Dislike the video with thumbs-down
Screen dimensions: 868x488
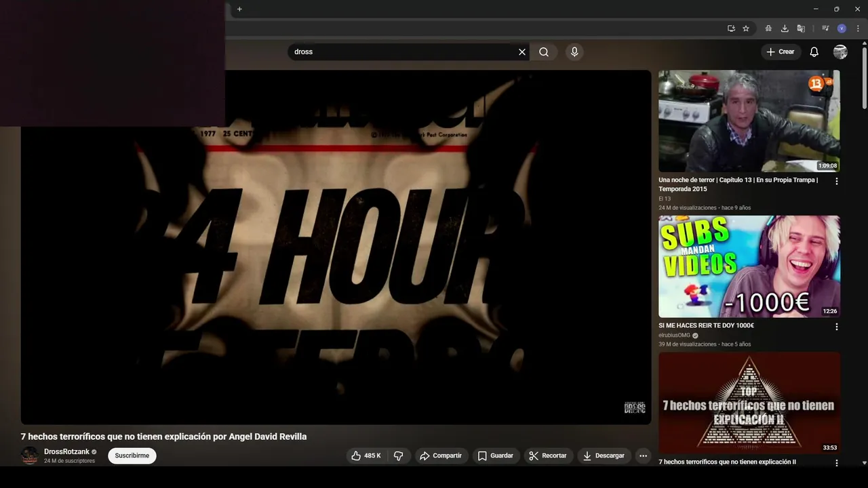tap(399, 456)
